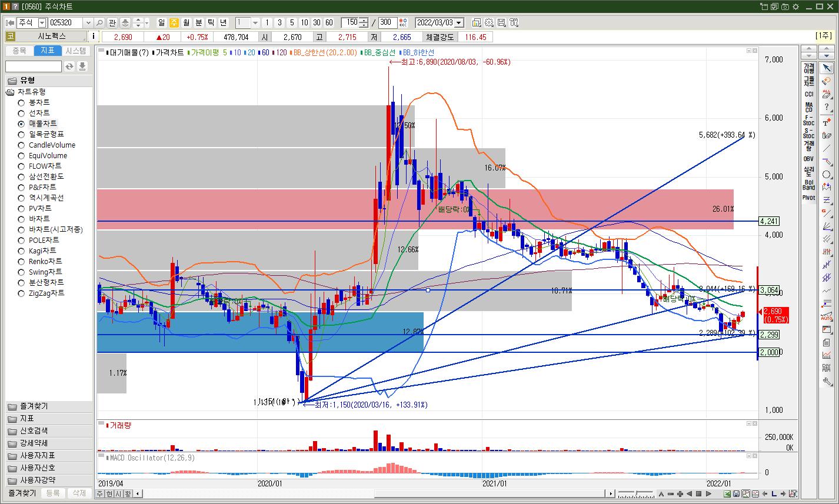Pick the erase-all drawings tool

pyautogui.click(x=827, y=95)
